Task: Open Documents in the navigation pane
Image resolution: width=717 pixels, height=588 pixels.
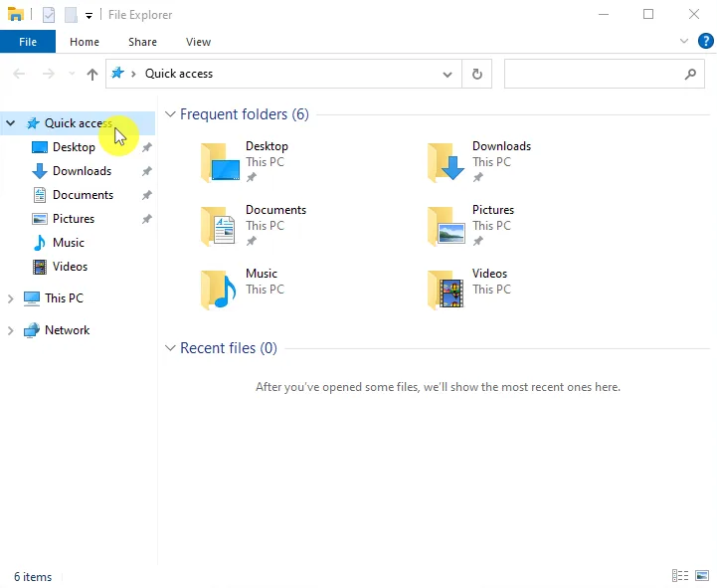Action: tap(83, 194)
